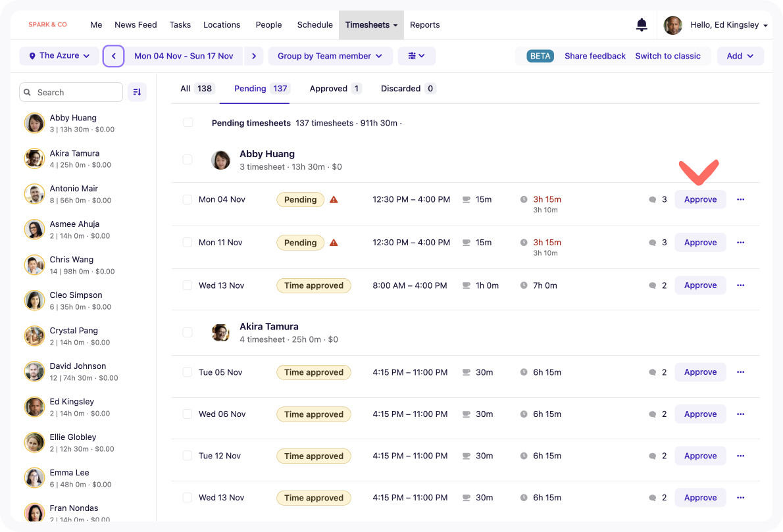Open date range Mon 04 Nov - Sun 17 Nov
This screenshot has width=783, height=532.
184,56
